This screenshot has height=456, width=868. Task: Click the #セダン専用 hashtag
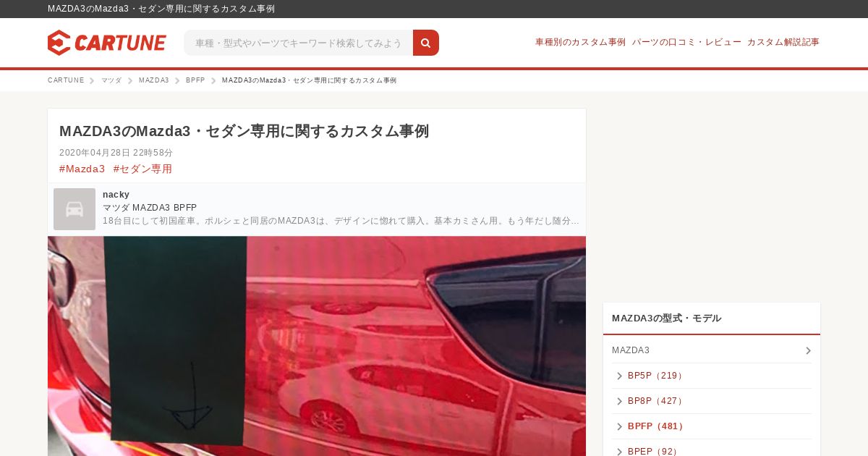[142, 169]
